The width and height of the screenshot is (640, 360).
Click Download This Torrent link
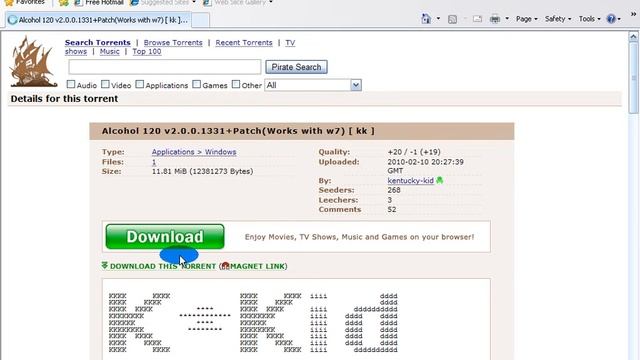(x=162, y=266)
